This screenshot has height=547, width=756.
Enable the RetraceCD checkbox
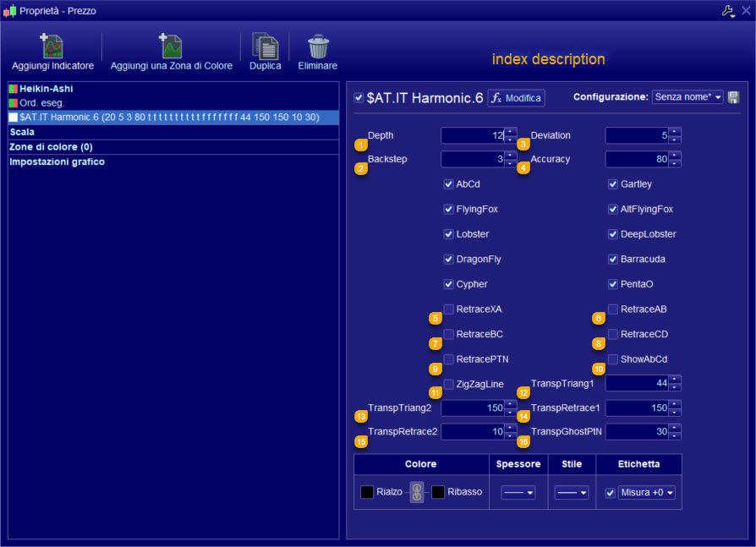point(613,334)
